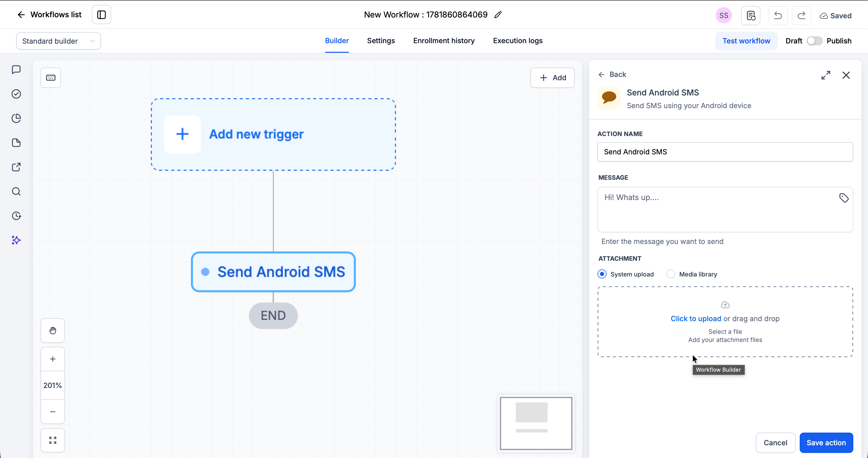Open the pie chart stats sidebar icon
Viewport: 868px width, 458px height.
[x=16, y=118]
